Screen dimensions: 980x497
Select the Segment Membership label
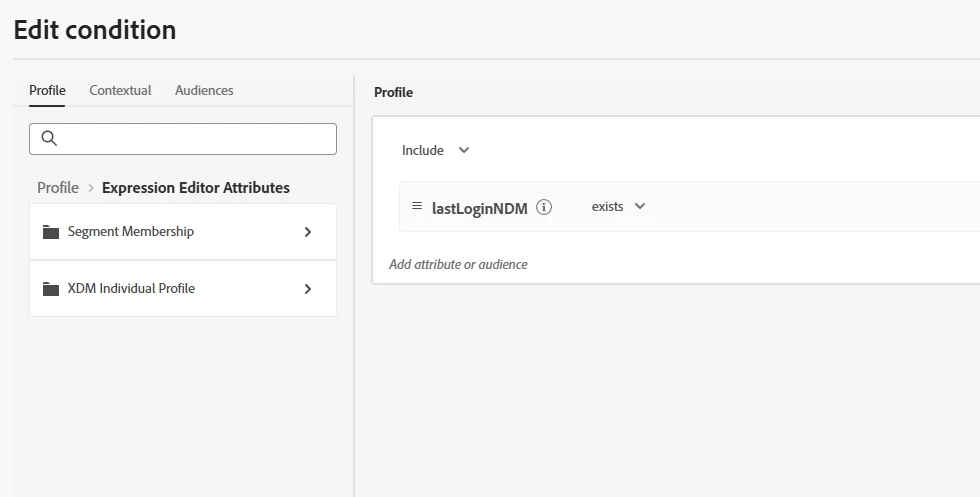pyautogui.click(x=131, y=232)
